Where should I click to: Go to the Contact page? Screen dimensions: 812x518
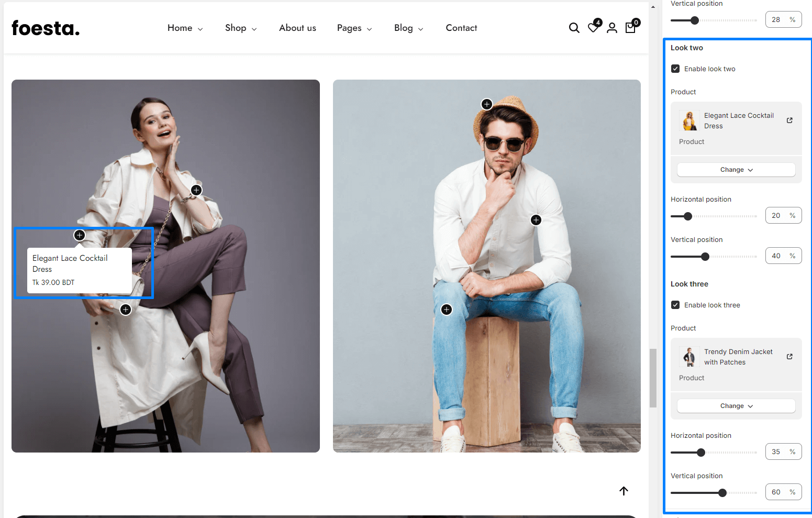pyautogui.click(x=461, y=28)
